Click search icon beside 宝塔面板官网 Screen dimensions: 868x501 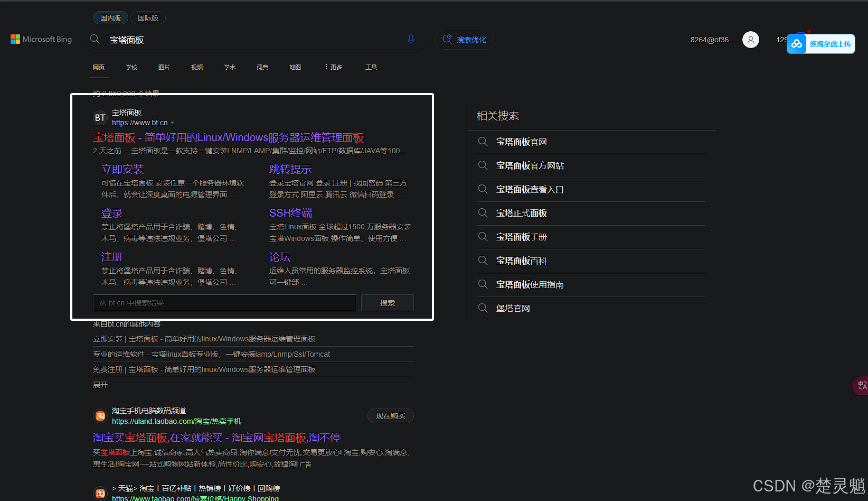pyautogui.click(x=483, y=142)
